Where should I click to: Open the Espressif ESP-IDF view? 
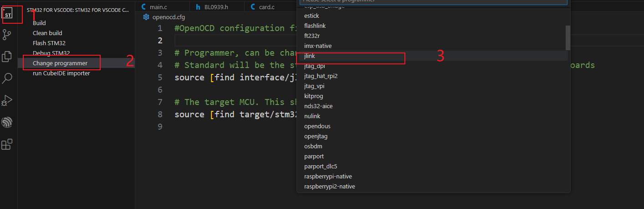(7, 122)
